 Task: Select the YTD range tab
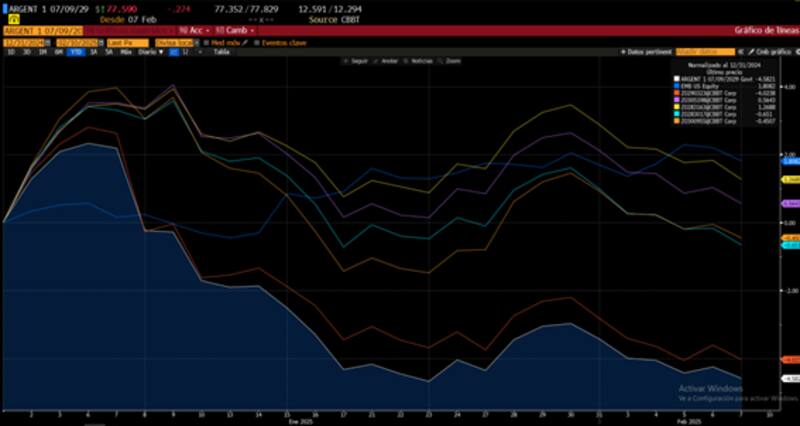pyautogui.click(x=76, y=51)
